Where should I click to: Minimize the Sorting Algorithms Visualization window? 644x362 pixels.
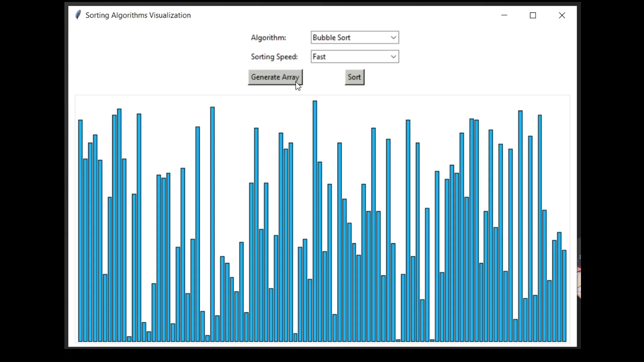pyautogui.click(x=504, y=15)
